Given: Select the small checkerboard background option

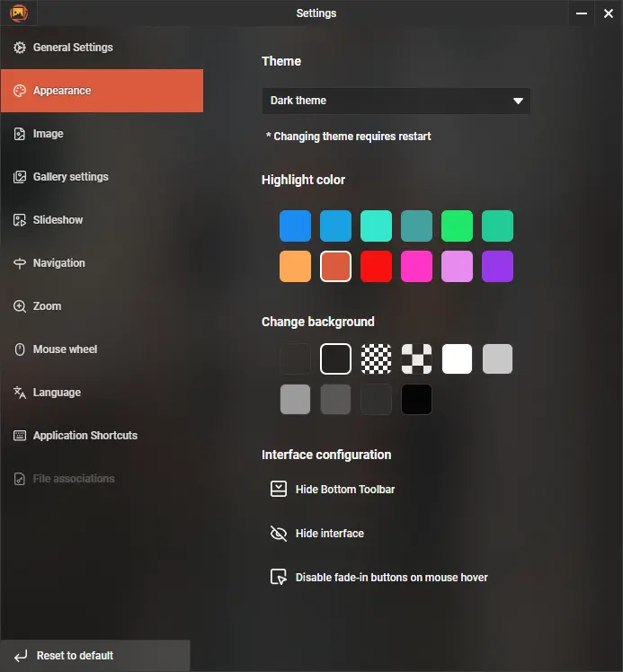Looking at the screenshot, I should pyautogui.click(x=376, y=358).
